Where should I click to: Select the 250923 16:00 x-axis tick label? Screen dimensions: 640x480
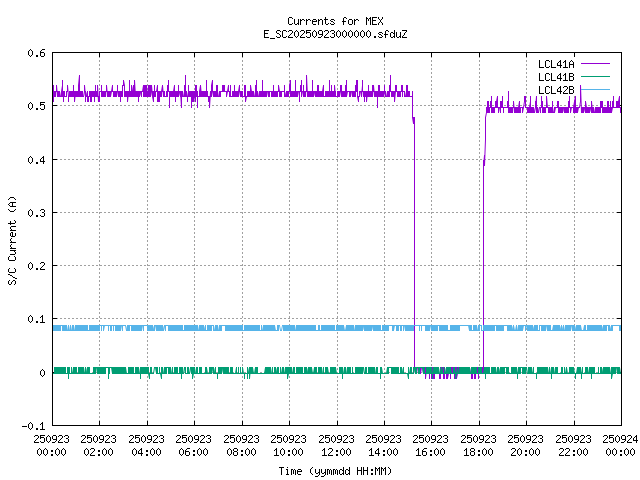(x=431, y=445)
